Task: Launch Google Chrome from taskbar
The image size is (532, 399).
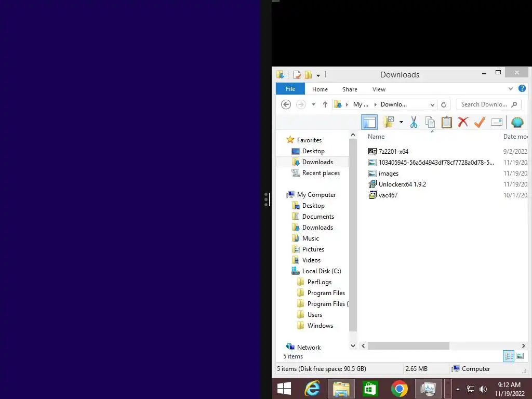Action: tap(400, 389)
